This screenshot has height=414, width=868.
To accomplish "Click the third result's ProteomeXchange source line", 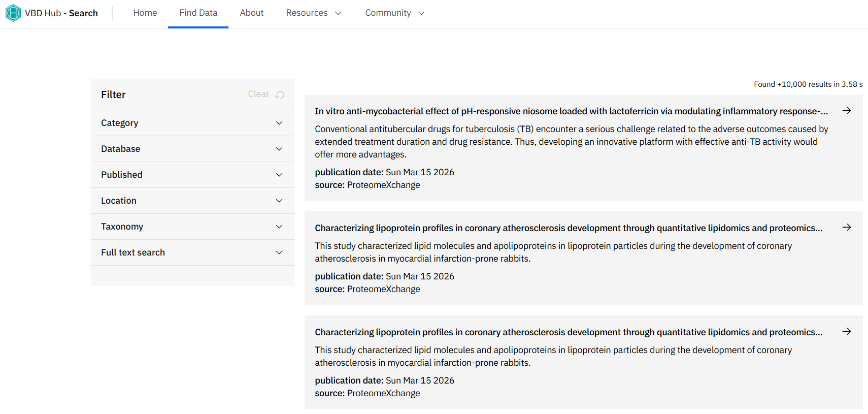I will (368, 393).
